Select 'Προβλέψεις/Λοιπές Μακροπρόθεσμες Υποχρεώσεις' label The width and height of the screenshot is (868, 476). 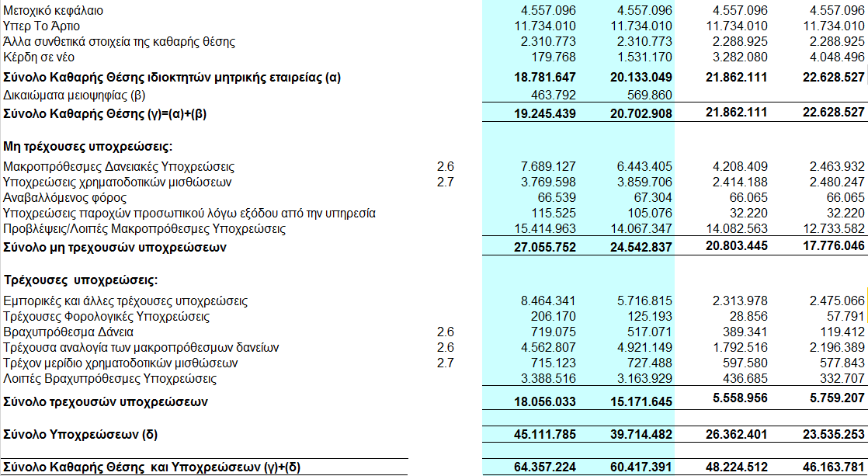(144, 228)
